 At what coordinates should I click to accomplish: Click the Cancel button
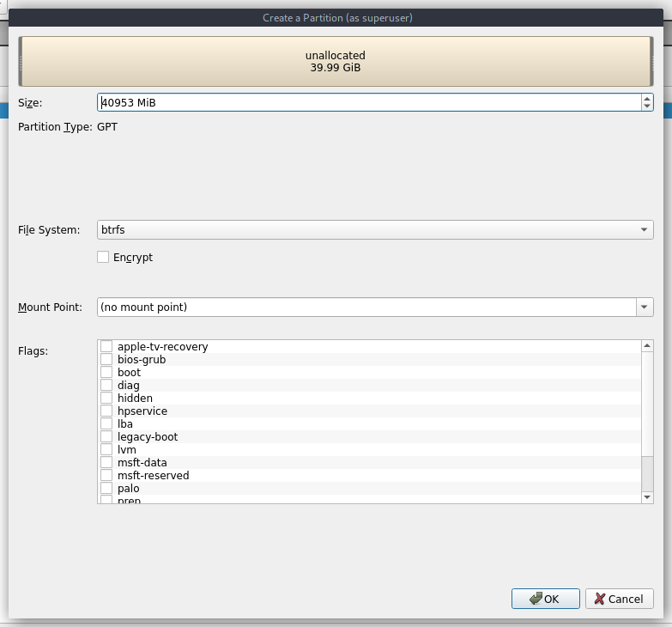coord(618,599)
